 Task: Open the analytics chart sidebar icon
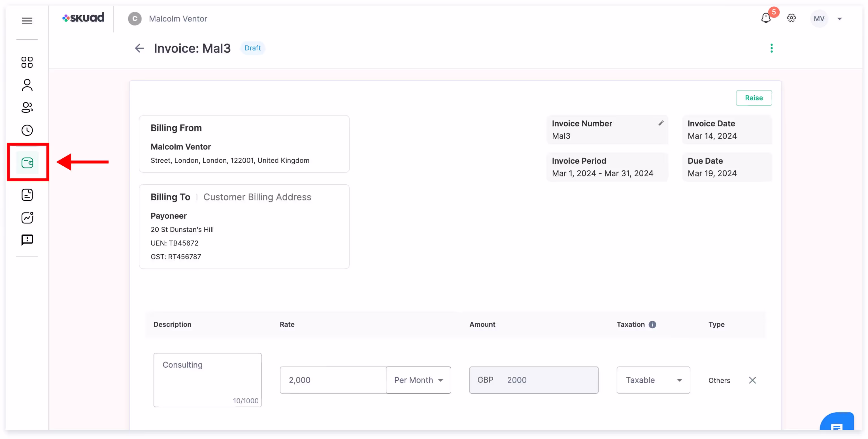tap(27, 218)
